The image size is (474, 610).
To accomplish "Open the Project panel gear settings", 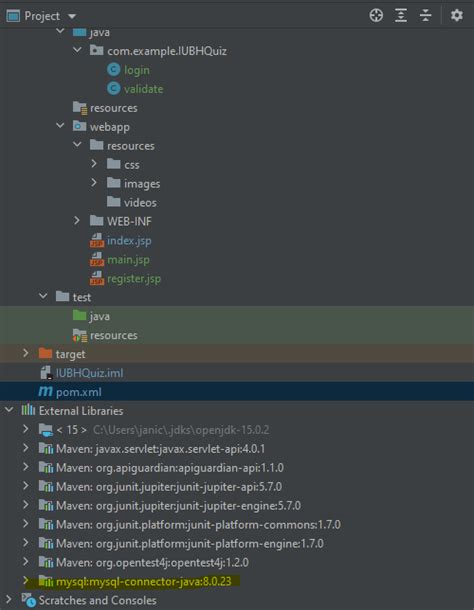I will [456, 16].
